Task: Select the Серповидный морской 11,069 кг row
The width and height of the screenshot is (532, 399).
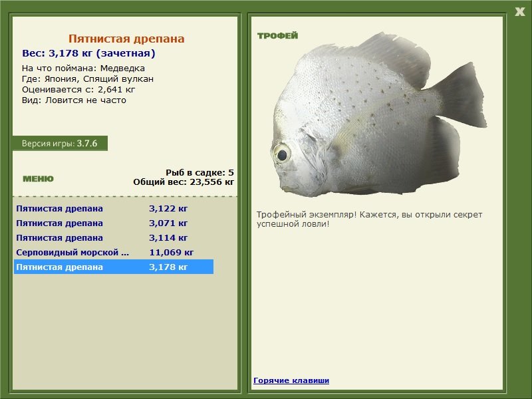Action: [x=113, y=252]
